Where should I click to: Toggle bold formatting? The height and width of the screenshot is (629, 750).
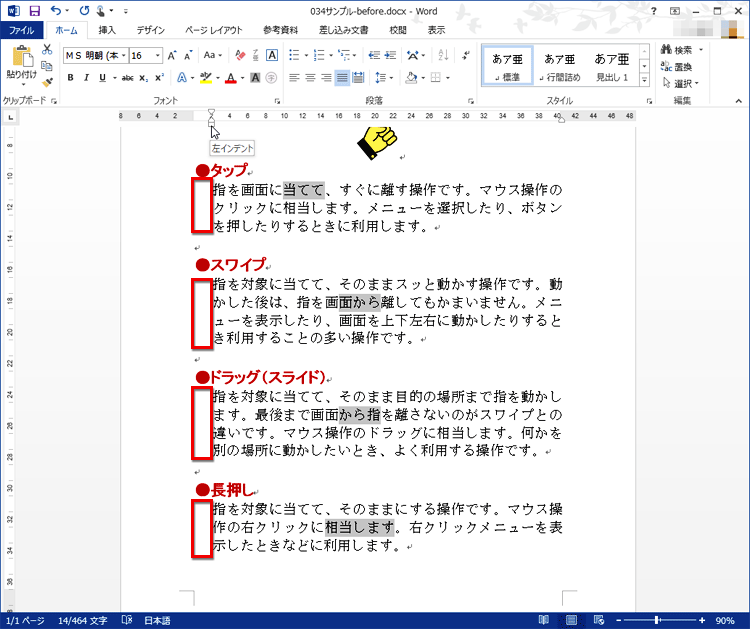[70, 77]
